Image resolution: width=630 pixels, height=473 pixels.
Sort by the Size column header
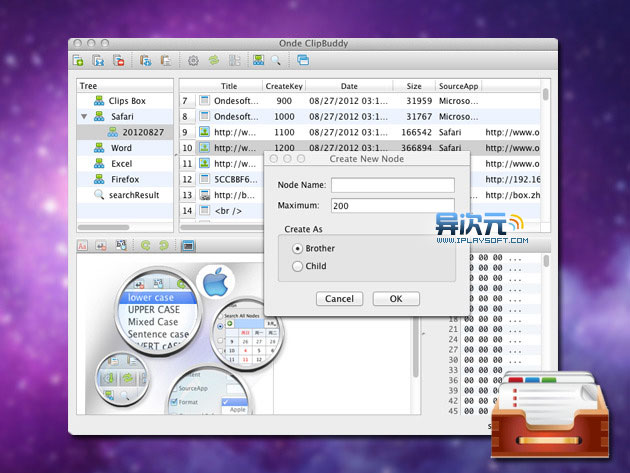(x=414, y=86)
